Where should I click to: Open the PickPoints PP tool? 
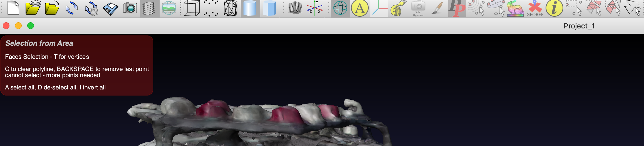(457, 8)
